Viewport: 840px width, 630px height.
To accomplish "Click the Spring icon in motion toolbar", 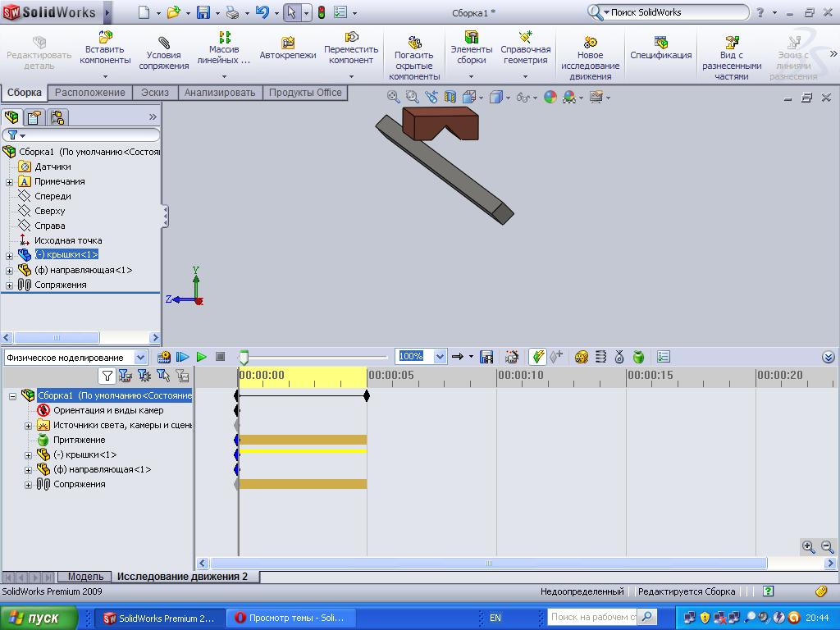I will point(600,357).
